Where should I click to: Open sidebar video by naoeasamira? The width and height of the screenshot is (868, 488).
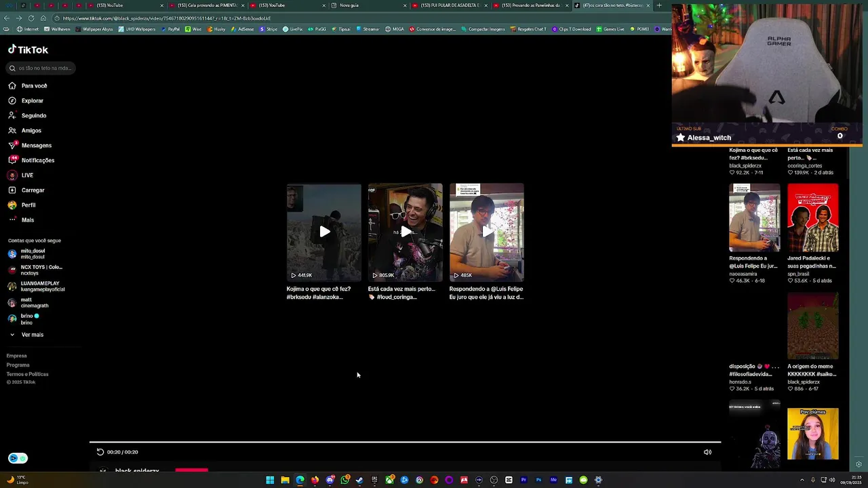(755, 218)
